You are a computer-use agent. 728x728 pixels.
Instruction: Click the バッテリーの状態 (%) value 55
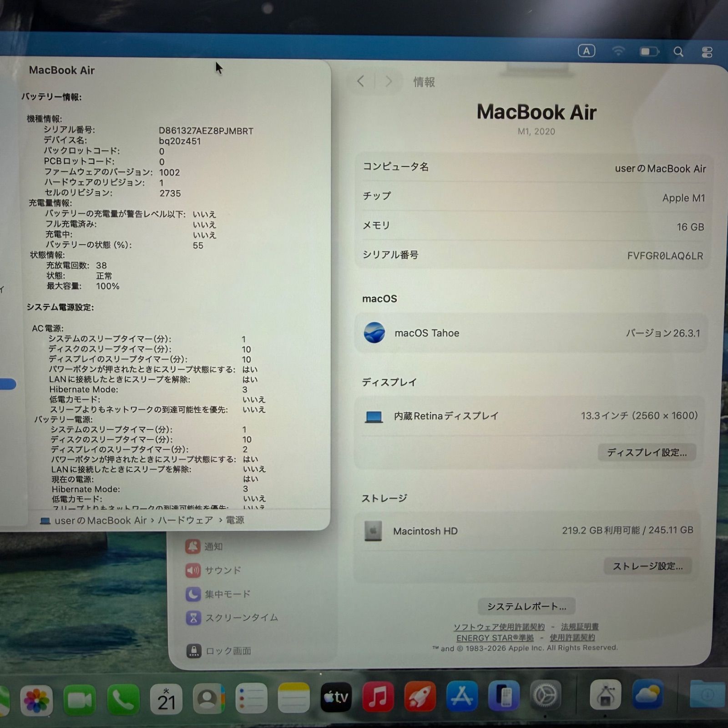[x=198, y=246]
